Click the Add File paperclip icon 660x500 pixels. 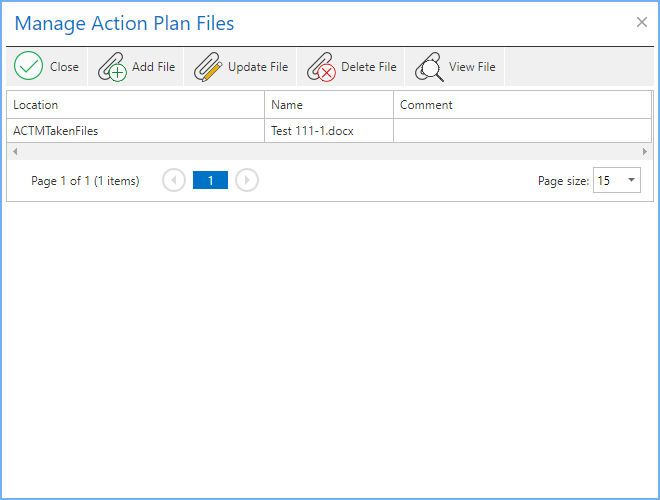(x=112, y=67)
